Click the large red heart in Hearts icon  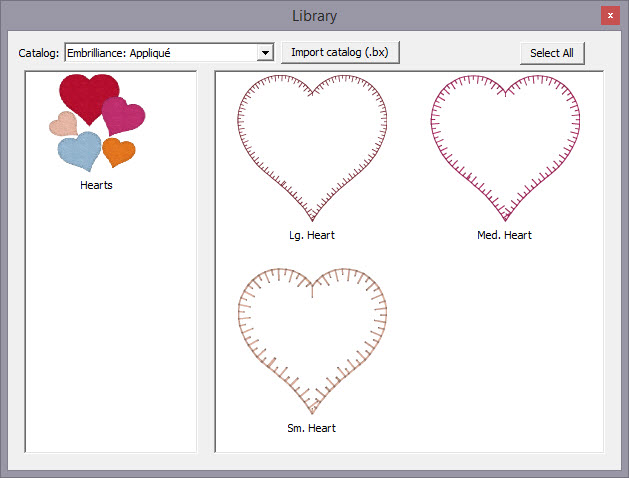(85, 97)
